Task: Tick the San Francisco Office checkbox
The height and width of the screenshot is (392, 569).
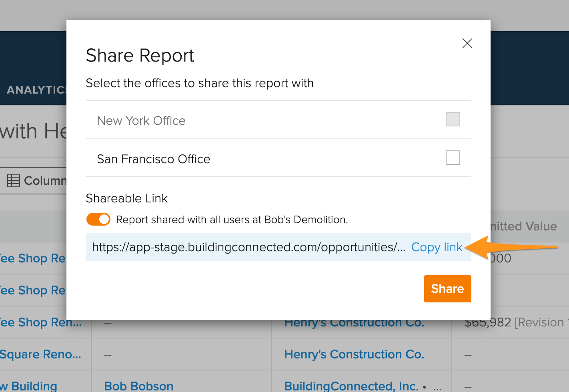Action: (x=453, y=158)
